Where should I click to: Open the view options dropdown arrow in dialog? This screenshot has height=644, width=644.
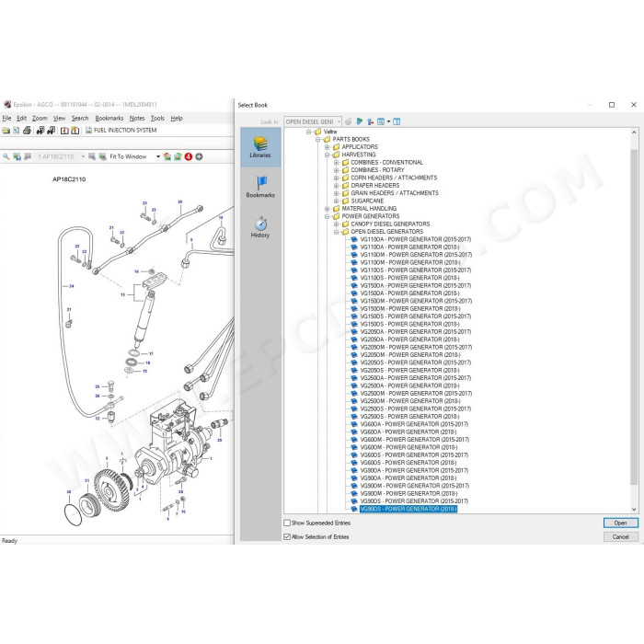(388, 121)
